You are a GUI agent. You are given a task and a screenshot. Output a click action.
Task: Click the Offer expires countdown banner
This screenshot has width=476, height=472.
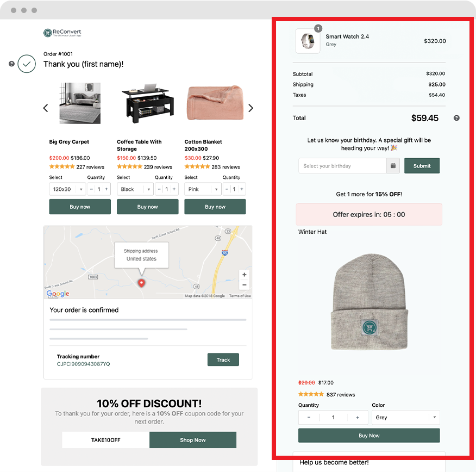(369, 214)
